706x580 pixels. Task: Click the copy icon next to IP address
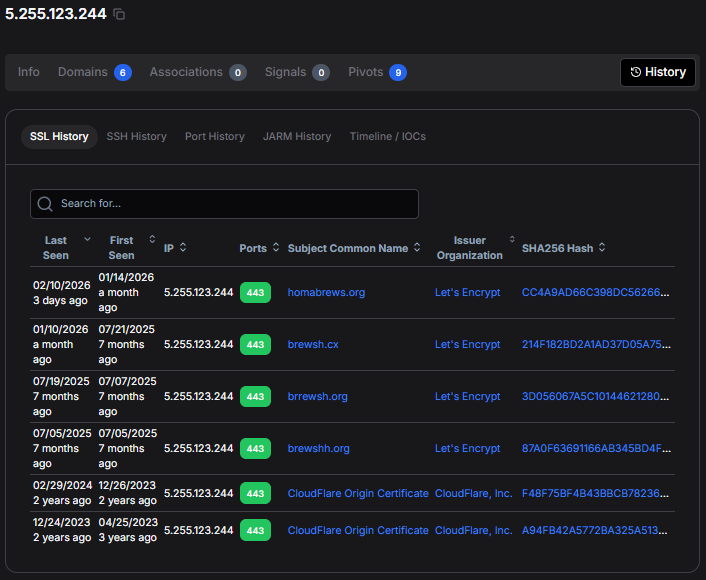click(119, 14)
